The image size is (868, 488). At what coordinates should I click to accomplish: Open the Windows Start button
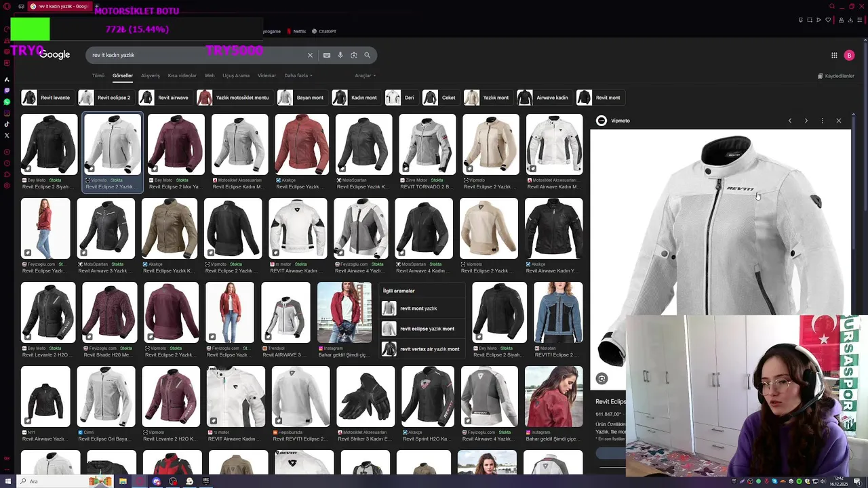click(7, 481)
